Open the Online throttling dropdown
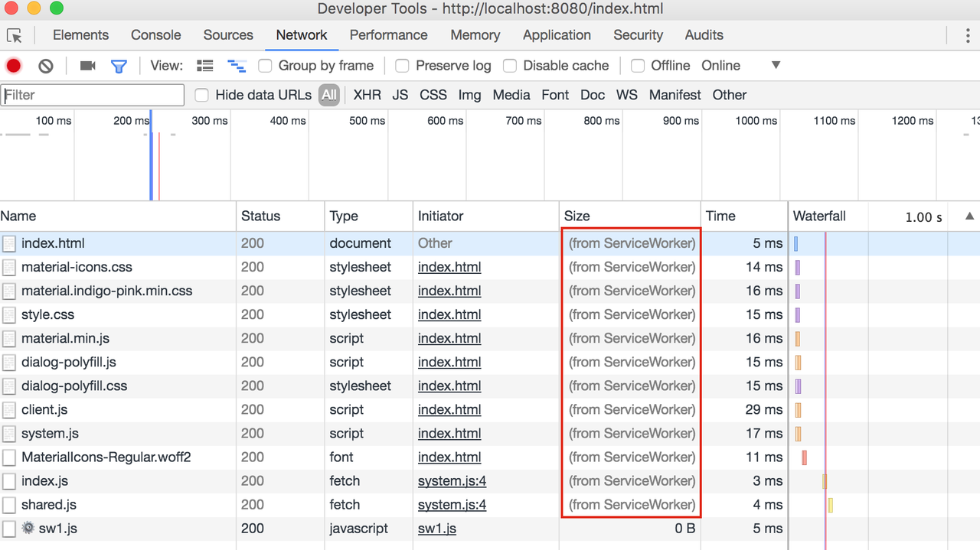 (741, 66)
